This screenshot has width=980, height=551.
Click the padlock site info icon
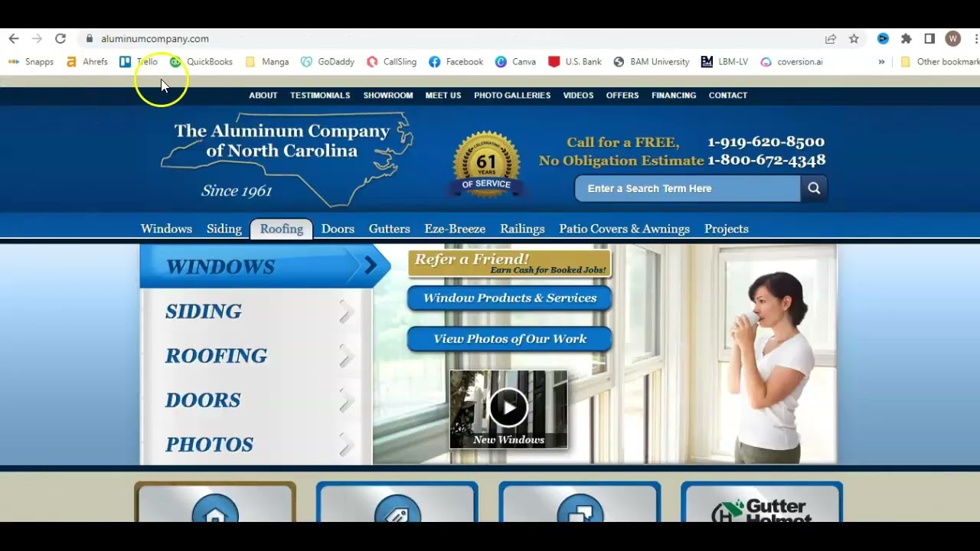[90, 38]
